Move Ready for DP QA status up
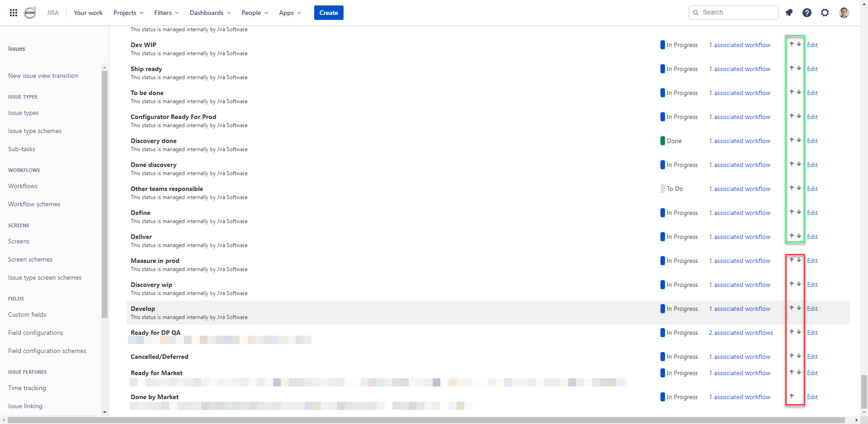The height and width of the screenshot is (424, 868). (x=792, y=332)
